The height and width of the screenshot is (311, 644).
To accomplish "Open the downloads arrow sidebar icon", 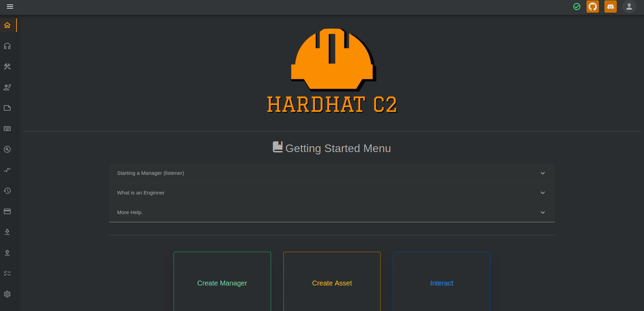I will click(x=7, y=232).
